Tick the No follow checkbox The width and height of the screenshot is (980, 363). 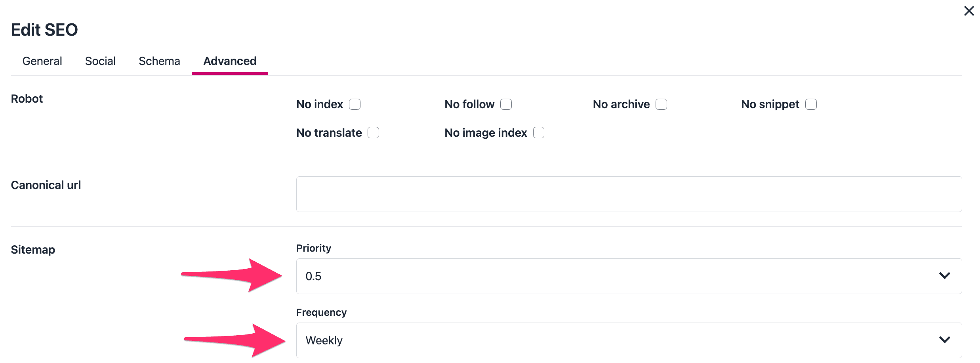coord(506,104)
